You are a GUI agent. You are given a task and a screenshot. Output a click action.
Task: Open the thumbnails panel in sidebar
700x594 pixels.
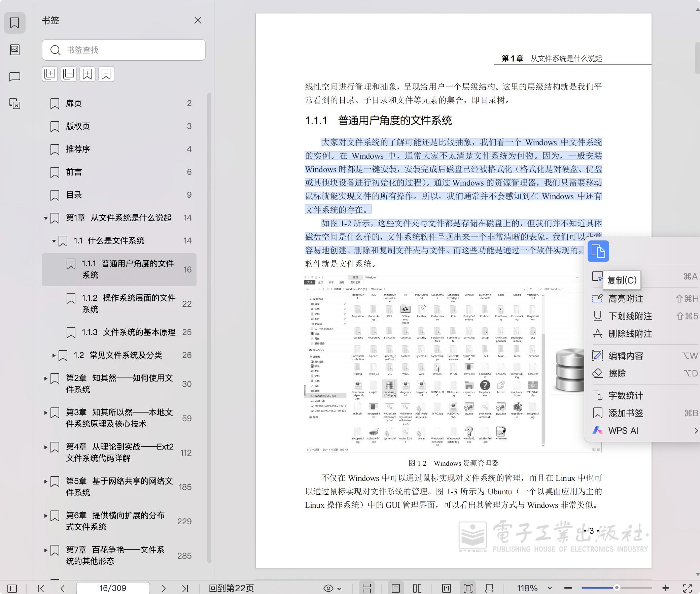(15, 50)
